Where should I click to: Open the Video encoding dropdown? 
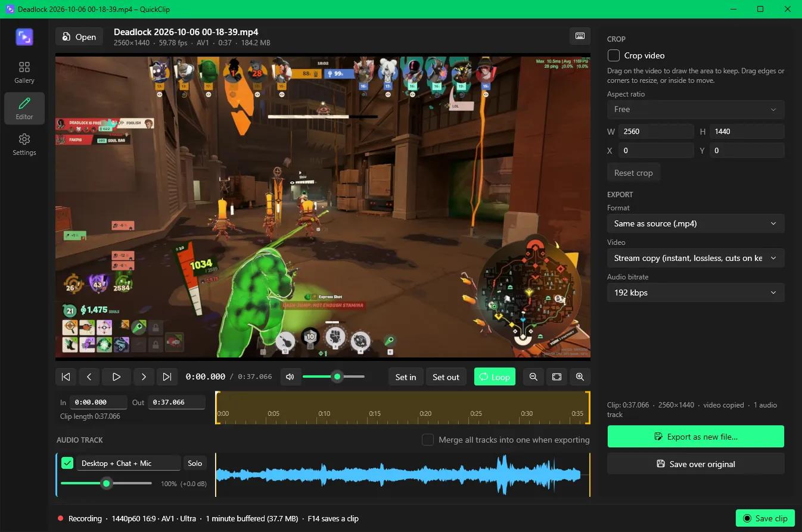click(695, 258)
